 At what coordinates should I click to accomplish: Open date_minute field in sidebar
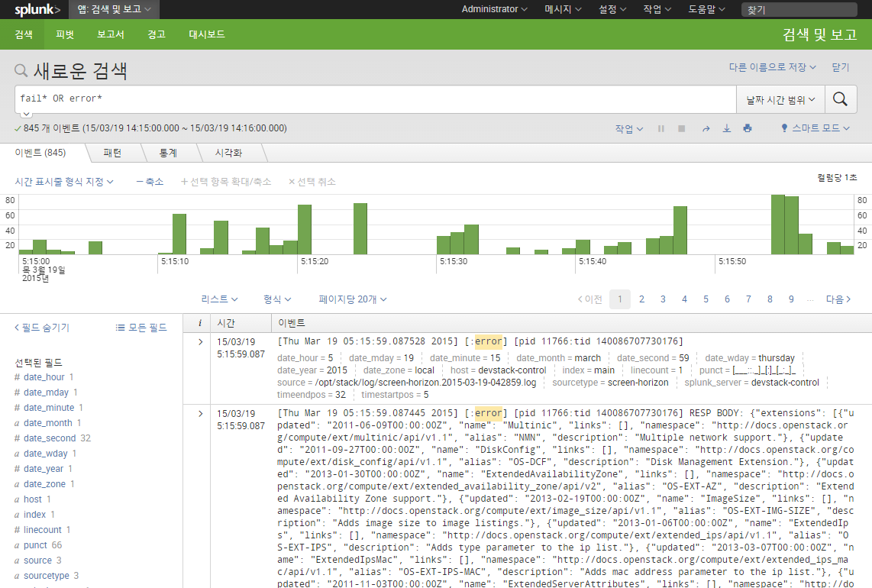coord(49,408)
